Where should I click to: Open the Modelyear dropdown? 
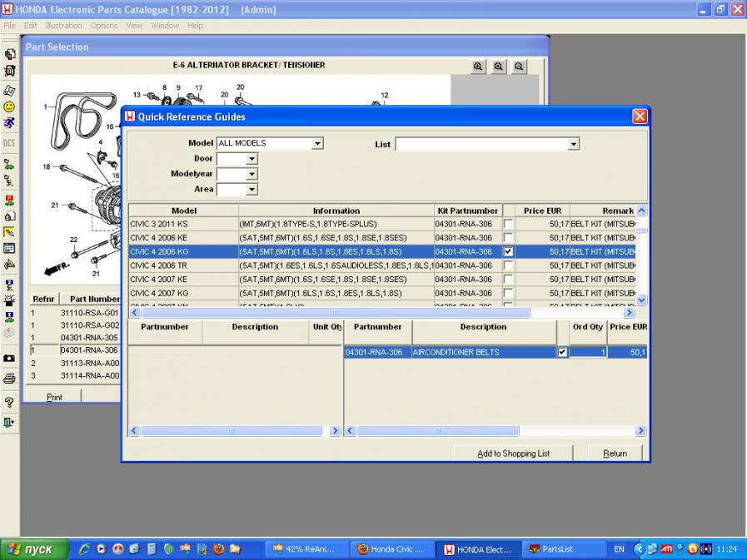click(252, 174)
